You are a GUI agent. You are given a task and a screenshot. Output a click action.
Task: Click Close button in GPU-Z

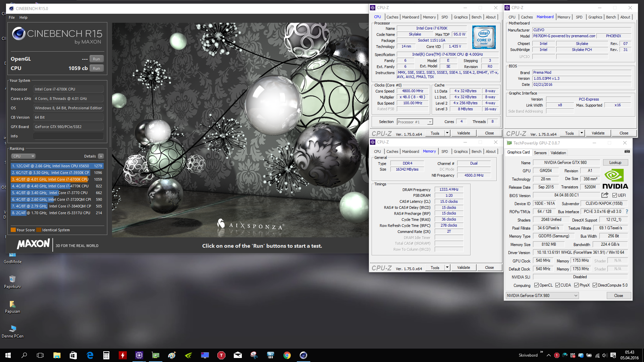coord(619,296)
